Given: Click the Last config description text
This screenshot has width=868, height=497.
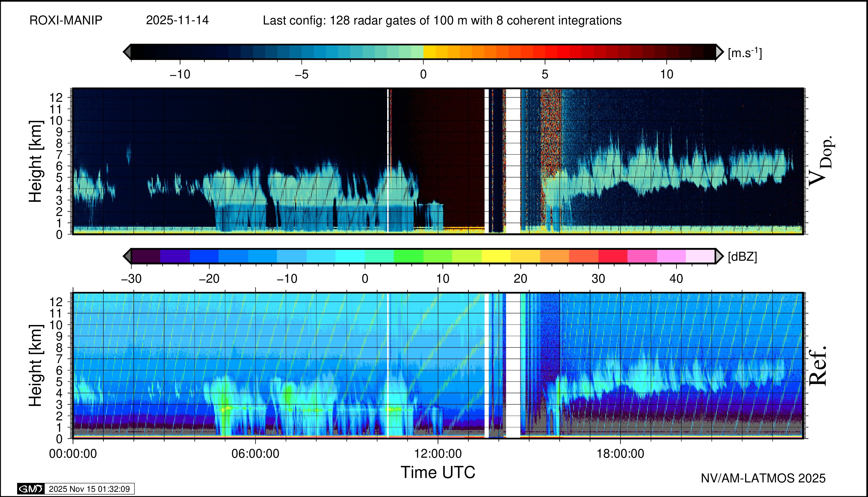Looking at the screenshot, I should point(442,21).
